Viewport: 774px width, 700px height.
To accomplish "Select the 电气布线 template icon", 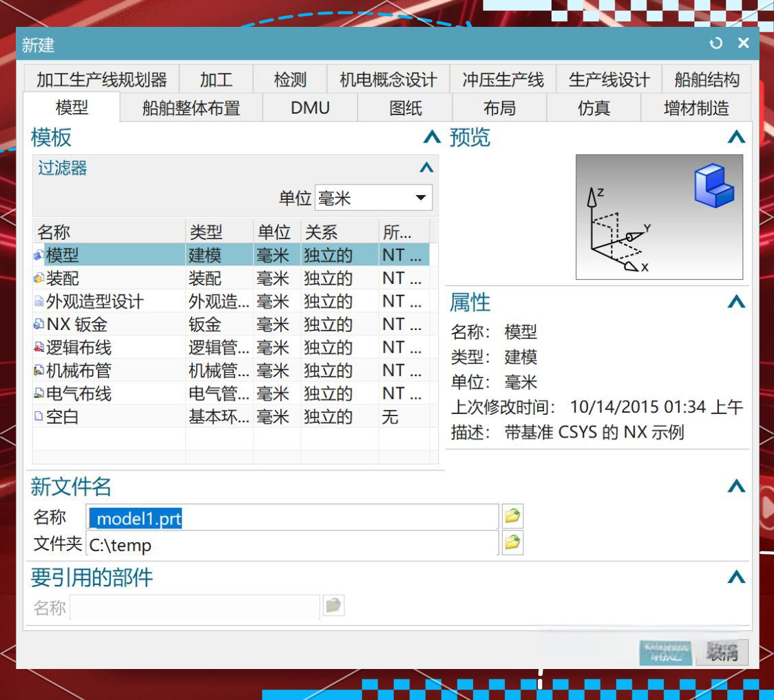I will pyautogui.click(x=39, y=393).
